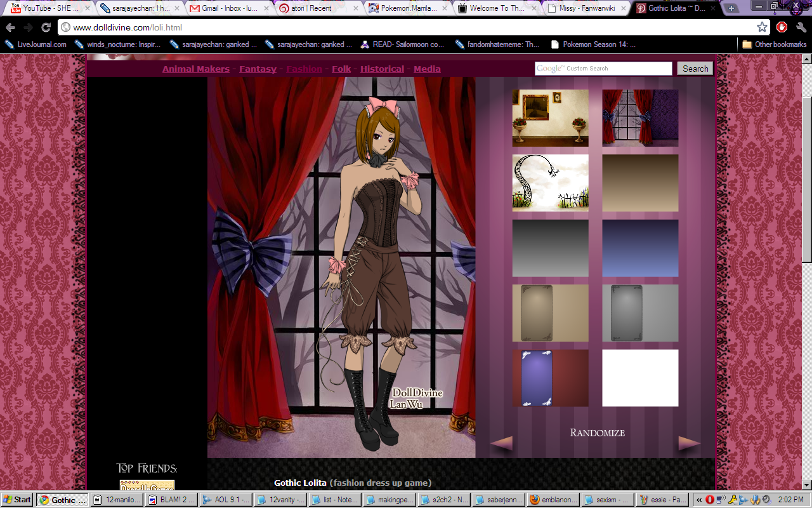The height and width of the screenshot is (508, 812).
Task: Select the plain white background swatch
Action: coord(640,378)
